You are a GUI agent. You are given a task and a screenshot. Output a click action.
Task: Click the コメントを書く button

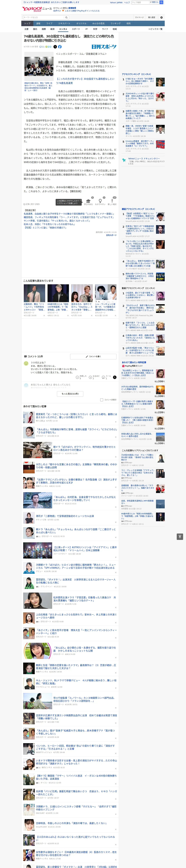pyautogui.click(x=93, y=356)
